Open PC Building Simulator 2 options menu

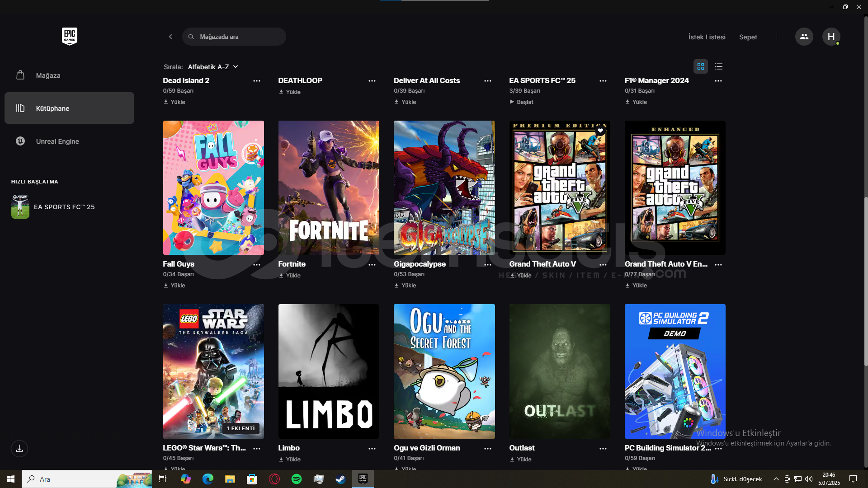[718, 449]
